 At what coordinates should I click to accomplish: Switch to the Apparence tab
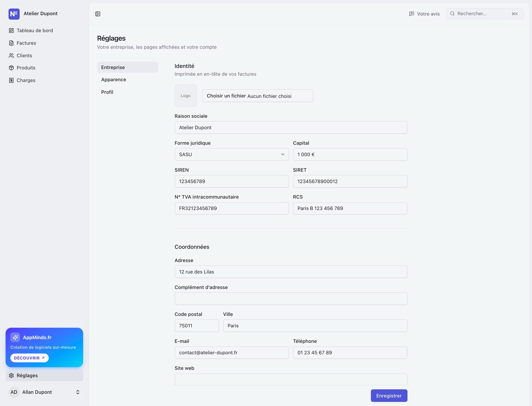(128, 80)
